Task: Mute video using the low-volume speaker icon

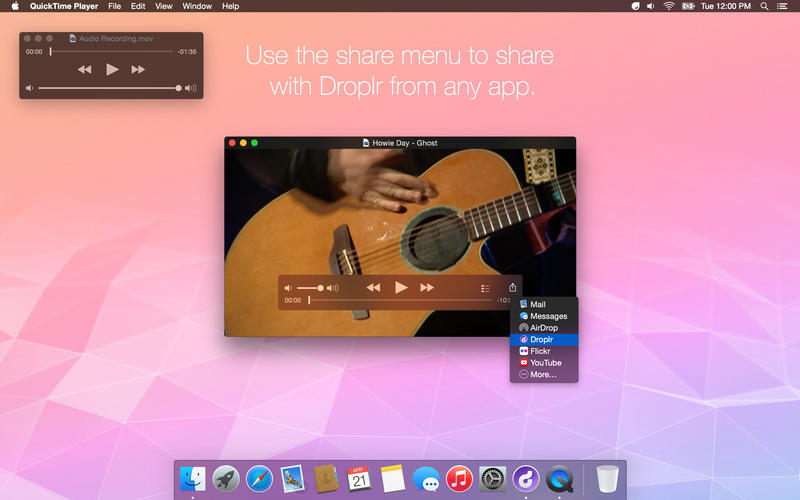Action: click(288, 288)
